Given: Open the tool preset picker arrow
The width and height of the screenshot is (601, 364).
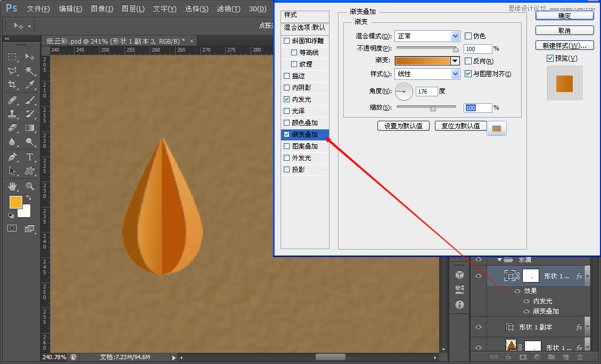Looking at the screenshot, I should point(29,26).
